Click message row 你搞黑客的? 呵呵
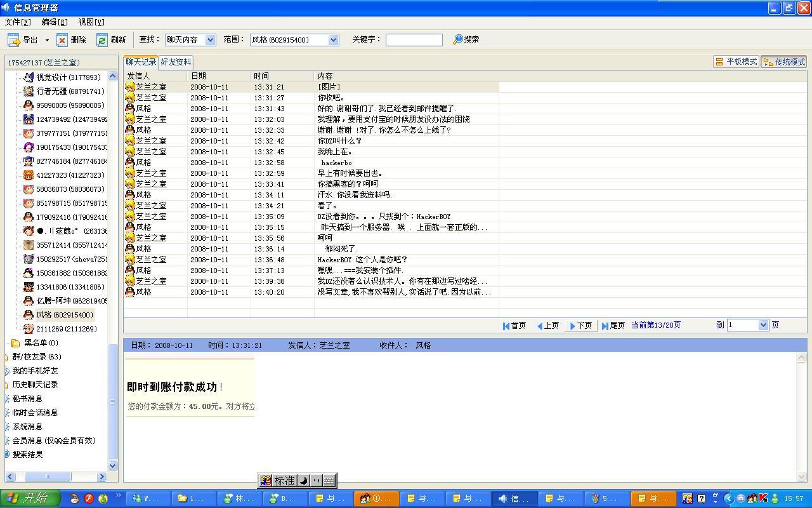812x508 pixels. click(311, 184)
